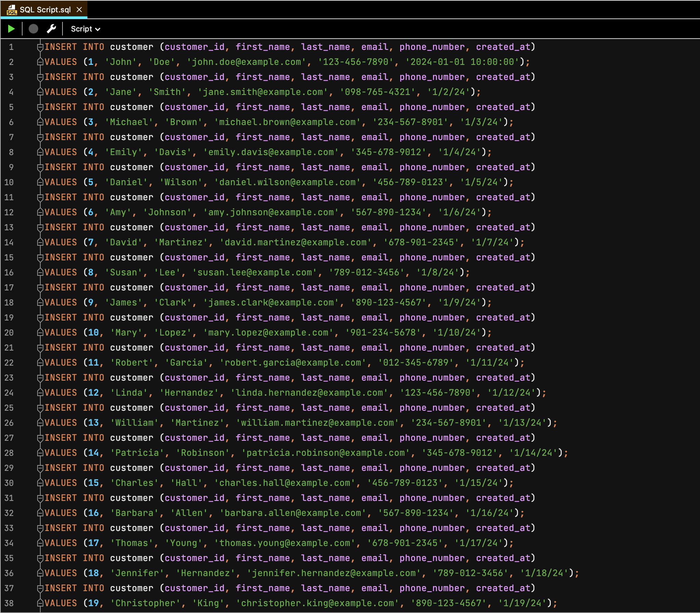Image resolution: width=700 pixels, height=613 pixels.
Task: Click phone_number column on line 9
Action: point(432,167)
